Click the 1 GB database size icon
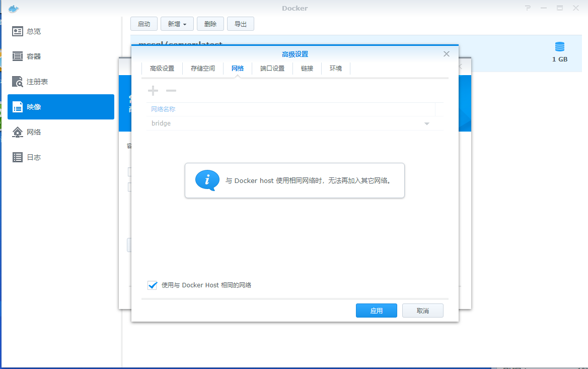Screen dimensions: 588x369 click(560, 47)
